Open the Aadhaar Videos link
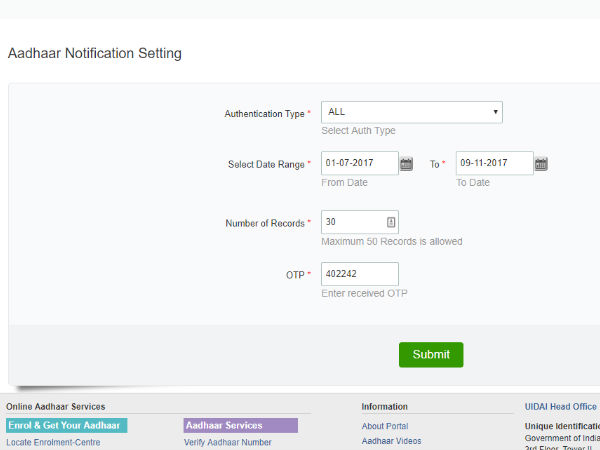 tap(391, 441)
